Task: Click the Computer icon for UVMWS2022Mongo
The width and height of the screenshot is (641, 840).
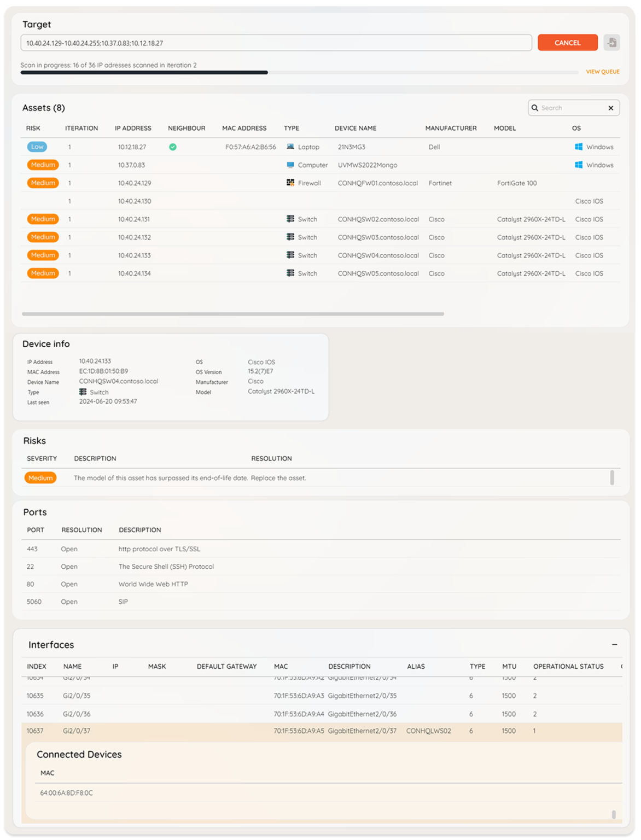Action: (289, 165)
